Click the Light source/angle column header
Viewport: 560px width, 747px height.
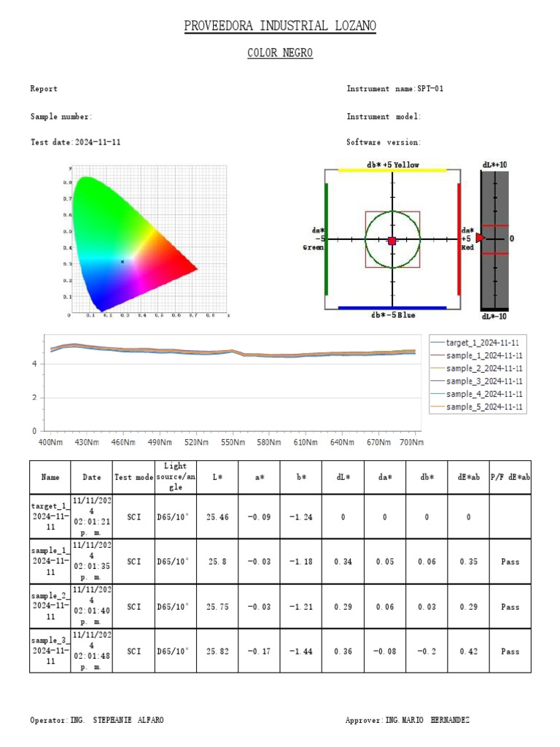coord(176,476)
